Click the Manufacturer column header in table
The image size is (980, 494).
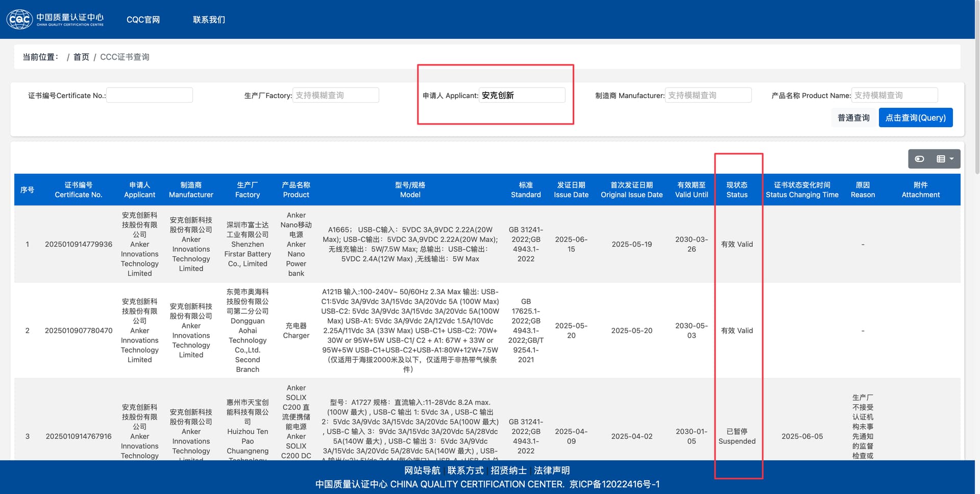click(191, 190)
